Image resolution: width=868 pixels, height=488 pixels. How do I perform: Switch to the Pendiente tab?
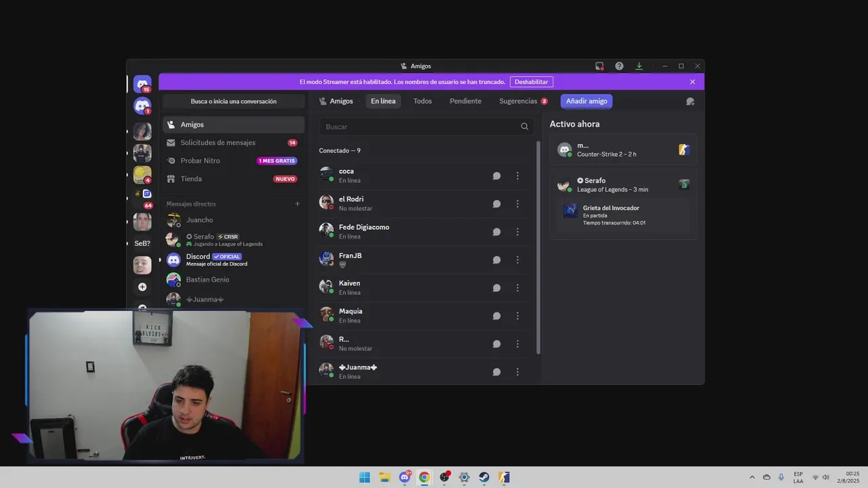pyautogui.click(x=465, y=101)
